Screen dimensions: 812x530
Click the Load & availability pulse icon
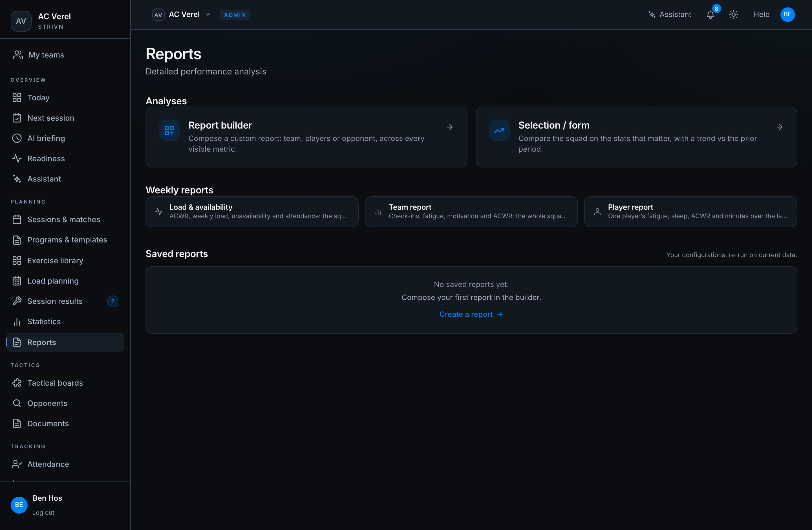pyautogui.click(x=159, y=211)
